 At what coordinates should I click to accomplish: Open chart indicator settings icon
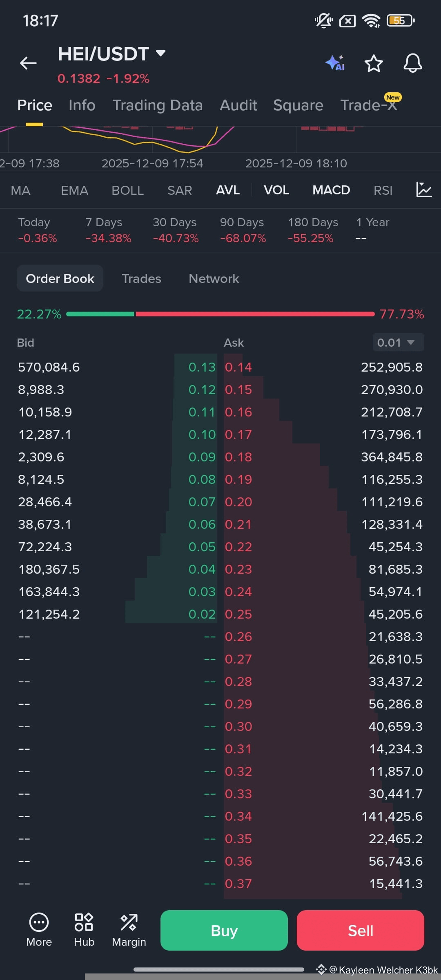[x=424, y=190]
